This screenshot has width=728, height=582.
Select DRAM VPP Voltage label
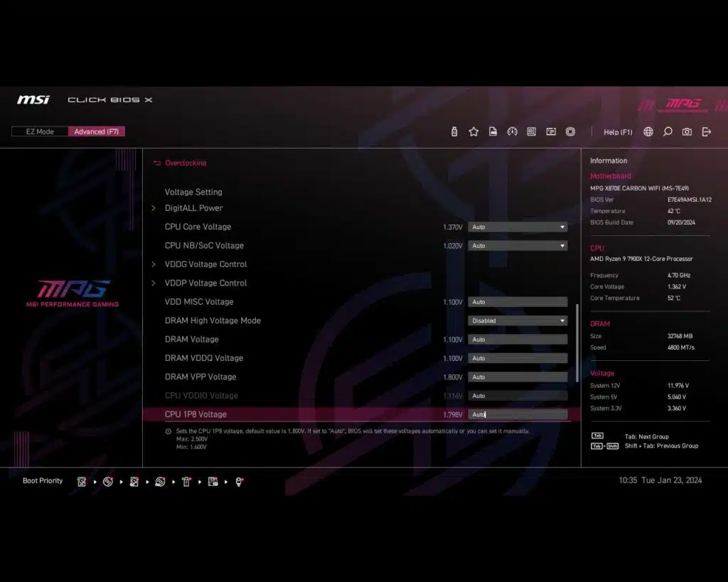(200, 377)
